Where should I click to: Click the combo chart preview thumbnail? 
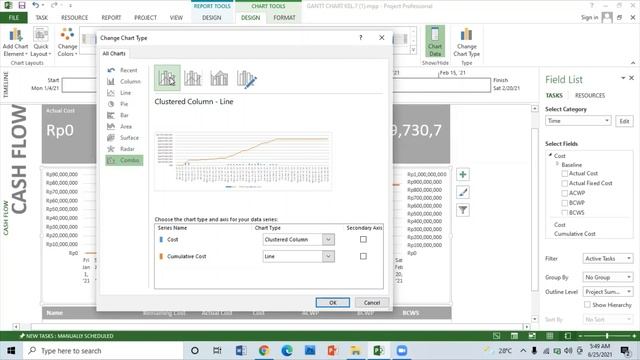(243, 161)
